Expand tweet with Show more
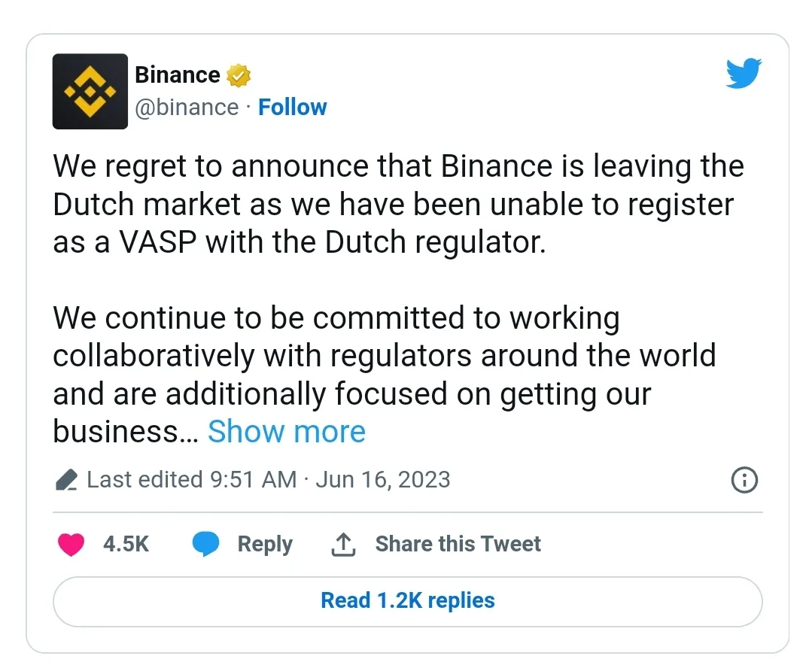The width and height of the screenshot is (812, 662). point(287,431)
